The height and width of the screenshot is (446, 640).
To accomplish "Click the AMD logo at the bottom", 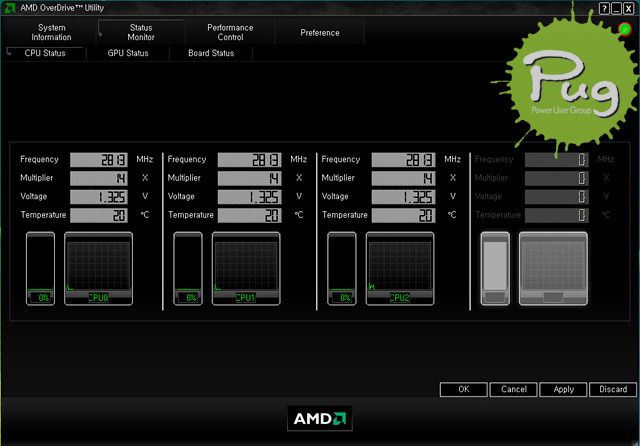I will [320, 418].
